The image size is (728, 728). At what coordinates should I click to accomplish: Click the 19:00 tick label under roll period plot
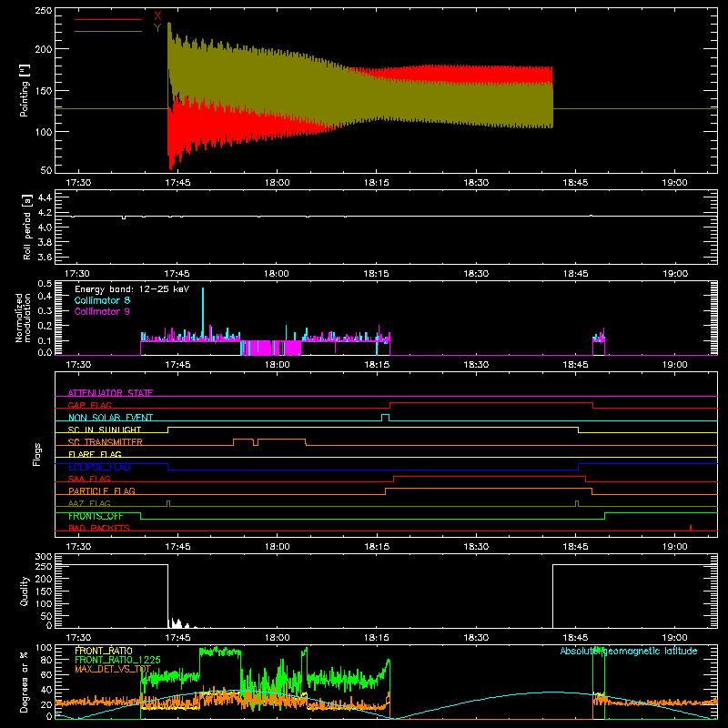tap(675, 274)
